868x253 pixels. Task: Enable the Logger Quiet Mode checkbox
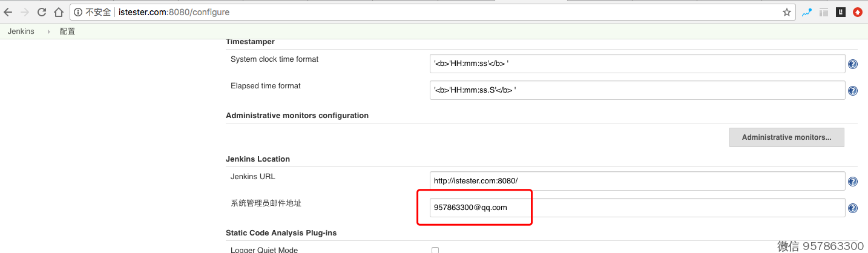click(x=435, y=250)
